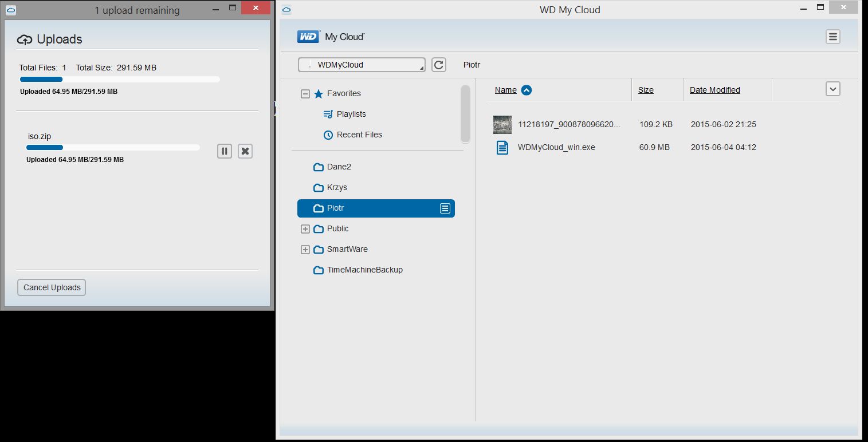Viewport: 868px width, 442px height.
Task: Click the upload window title bar cloud icon
Action: [x=10, y=10]
